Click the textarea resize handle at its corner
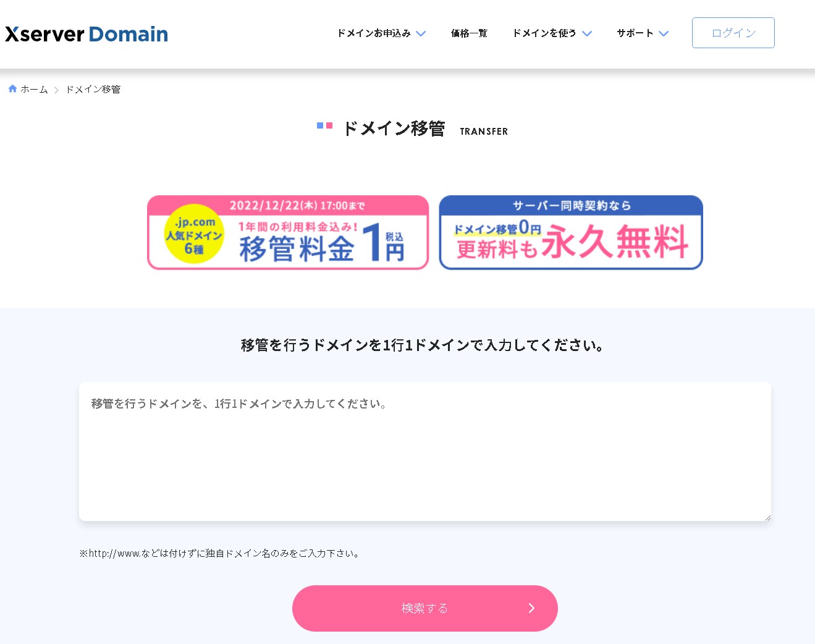 [768, 517]
